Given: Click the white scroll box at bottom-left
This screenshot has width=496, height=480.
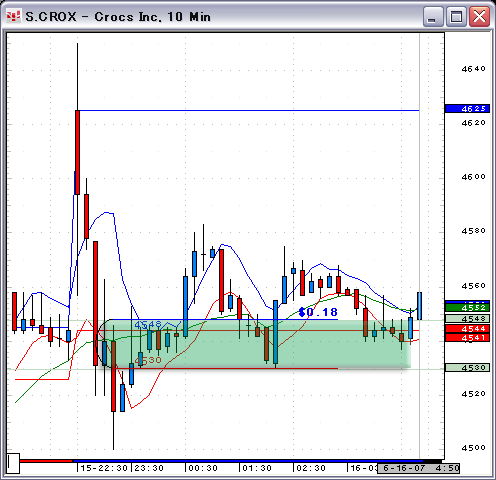Looking at the screenshot, I should pyautogui.click(x=13, y=463).
